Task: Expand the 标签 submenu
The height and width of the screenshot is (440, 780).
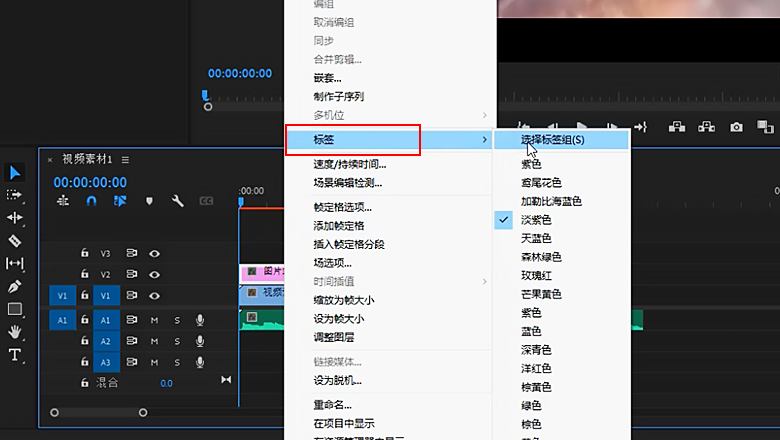Action: 352,139
